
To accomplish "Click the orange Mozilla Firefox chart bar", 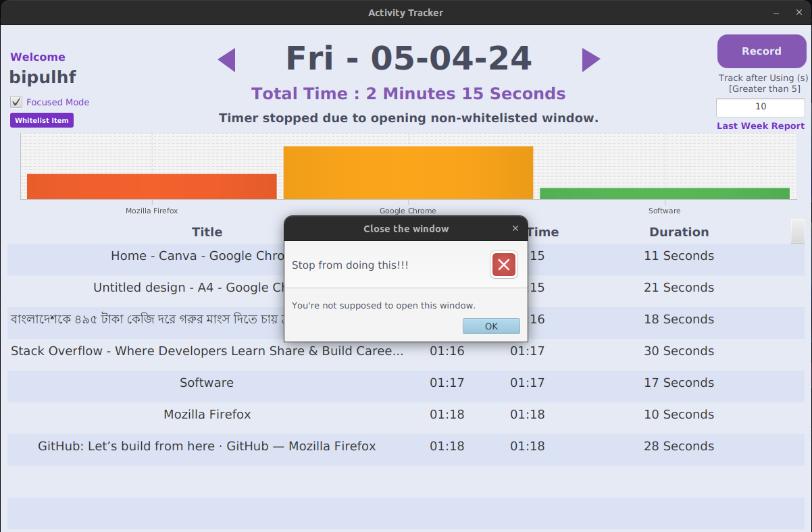I will [152, 186].
